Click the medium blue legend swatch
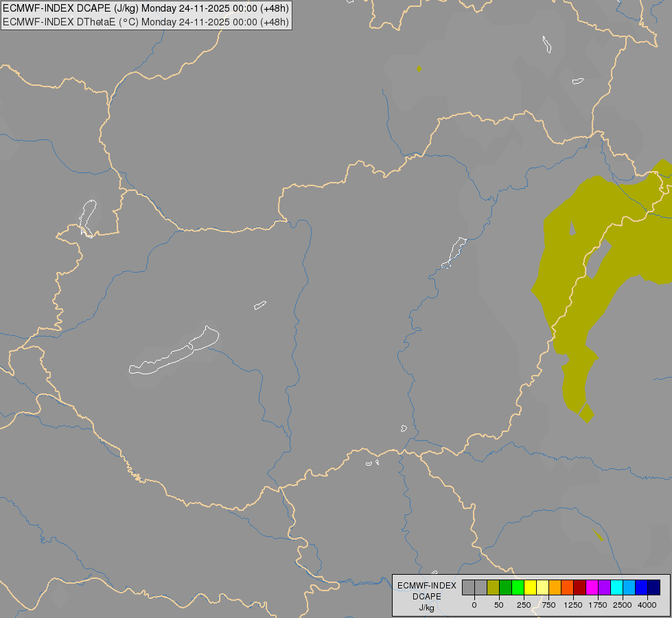 641,587
